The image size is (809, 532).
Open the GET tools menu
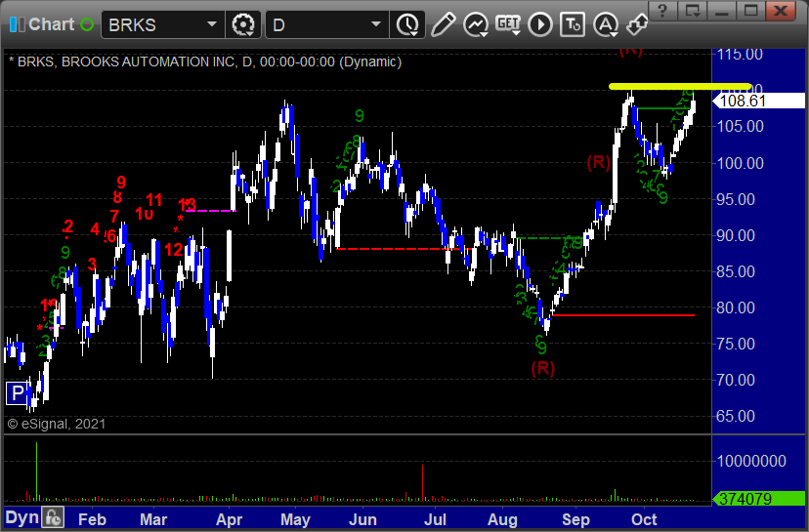[508, 24]
